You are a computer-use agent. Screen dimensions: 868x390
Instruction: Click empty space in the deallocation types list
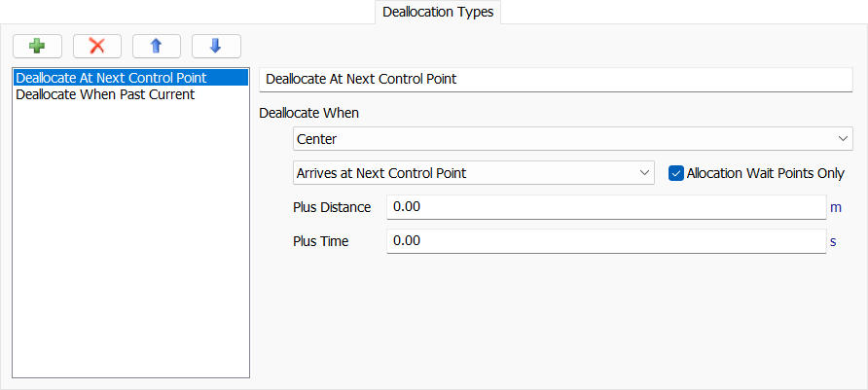131,243
